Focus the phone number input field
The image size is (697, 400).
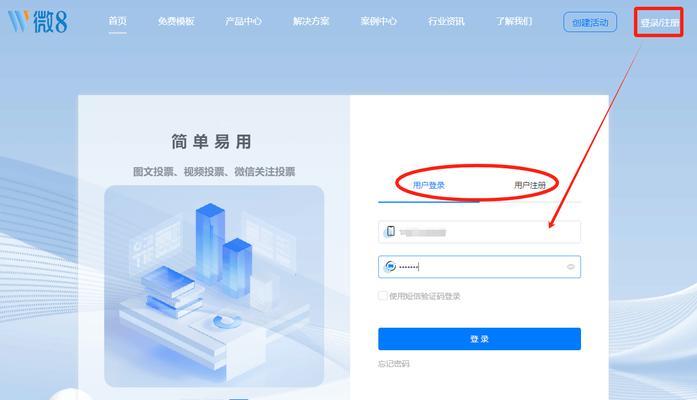point(479,232)
